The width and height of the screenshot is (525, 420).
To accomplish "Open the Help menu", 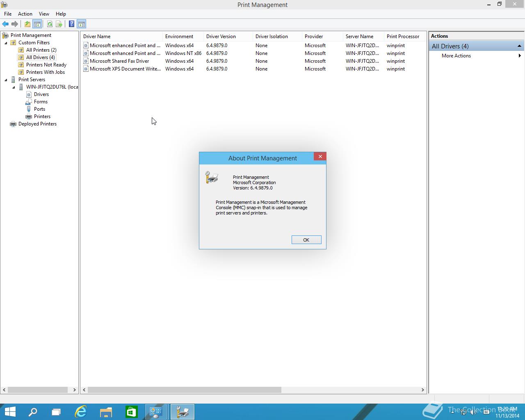I will [x=61, y=14].
